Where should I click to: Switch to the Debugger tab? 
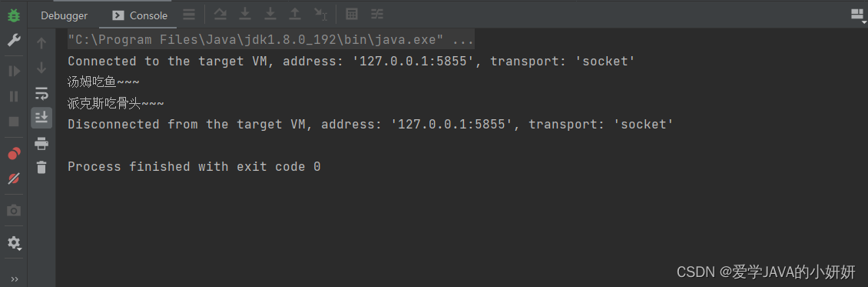(65, 15)
